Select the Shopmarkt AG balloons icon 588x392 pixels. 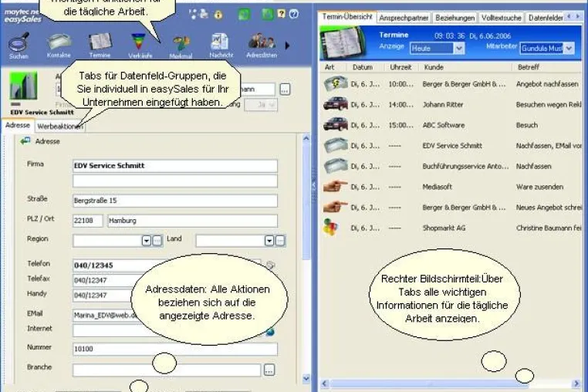pyautogui.click(x=330, y=228)
